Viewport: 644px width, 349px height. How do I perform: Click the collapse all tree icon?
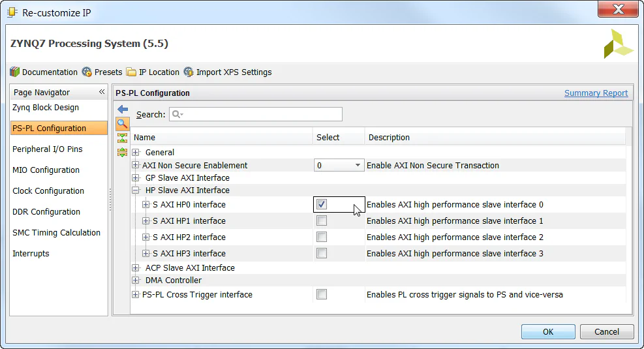click(123, 138)
